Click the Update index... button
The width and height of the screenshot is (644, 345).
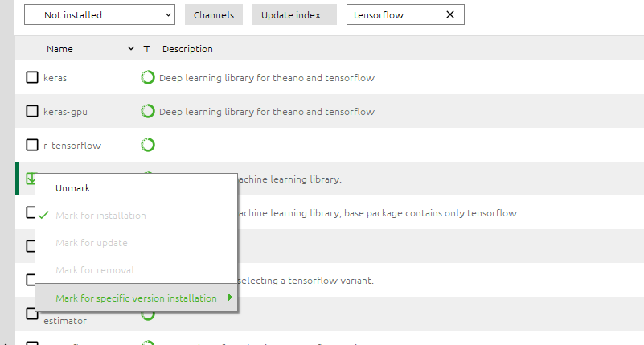[x=294, y=14]
